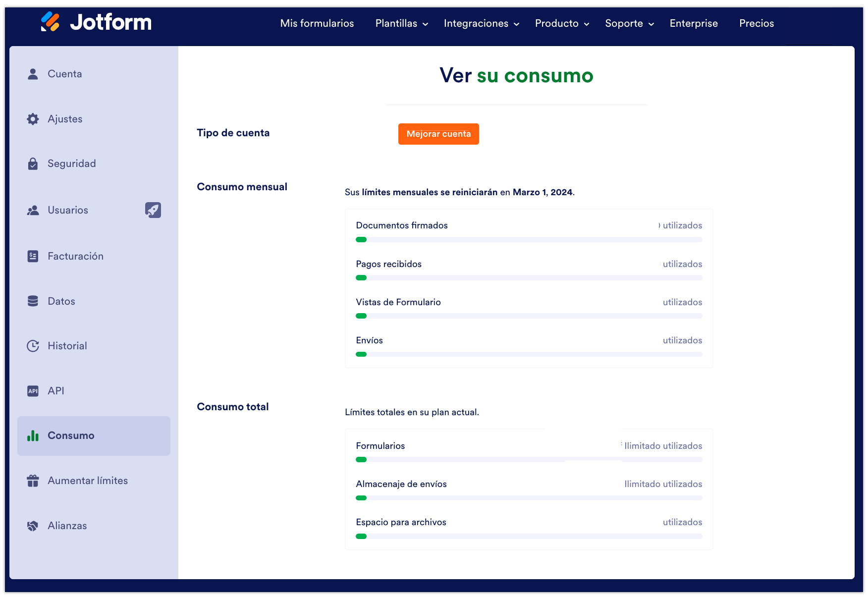Click the Jotform logo icon
Viewport: 868px width, 597px height.
coord(50,22)
